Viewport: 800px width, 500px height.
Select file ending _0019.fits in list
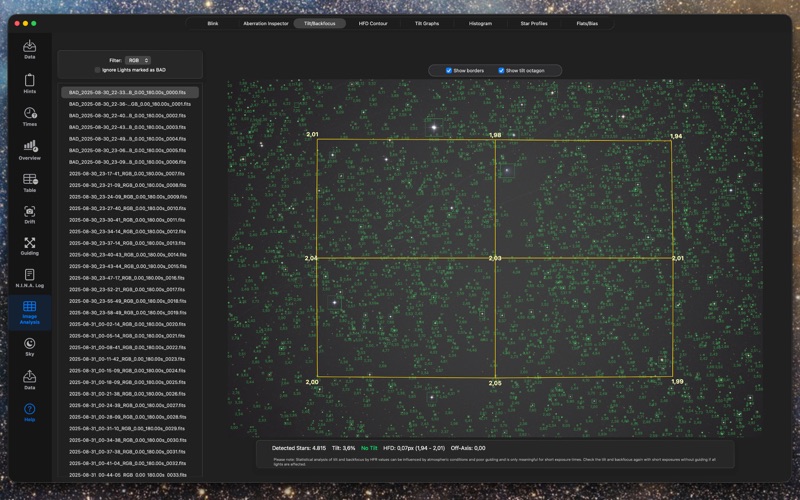(130, 313)
